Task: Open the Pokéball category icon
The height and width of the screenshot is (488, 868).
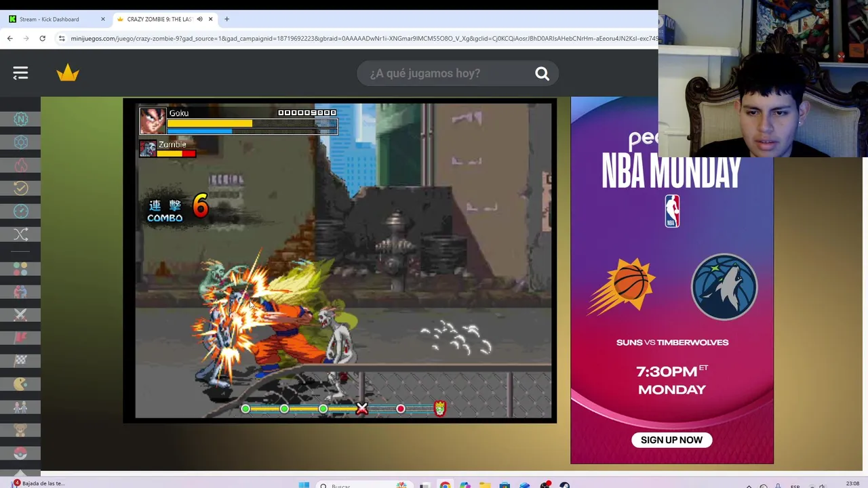Action: [21, 453]
